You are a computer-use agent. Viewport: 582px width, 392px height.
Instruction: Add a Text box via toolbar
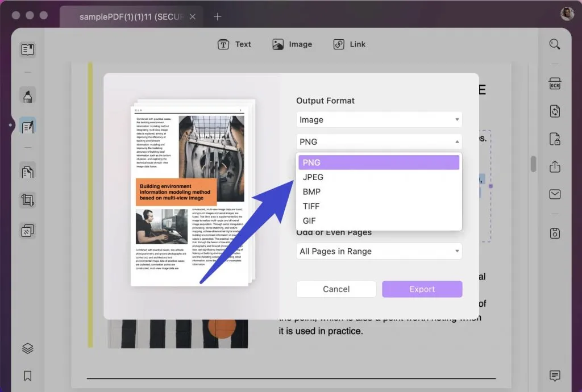(234, 44)
